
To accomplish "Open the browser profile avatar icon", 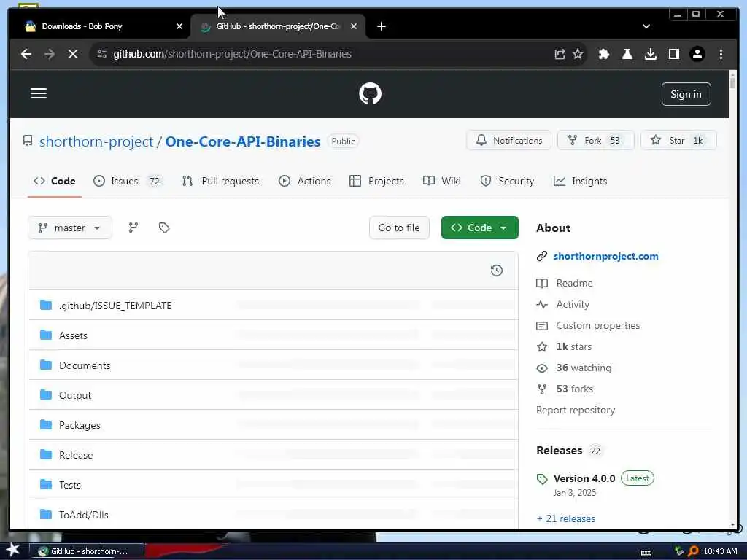I will pyautogui.click(x=697, y=54).
